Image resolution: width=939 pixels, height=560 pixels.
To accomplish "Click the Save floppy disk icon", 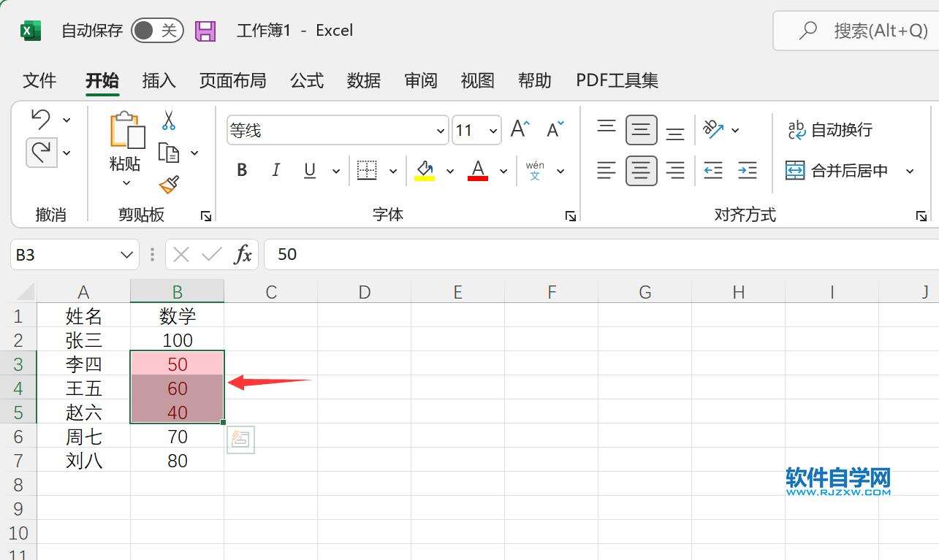I will click(205, 31).
